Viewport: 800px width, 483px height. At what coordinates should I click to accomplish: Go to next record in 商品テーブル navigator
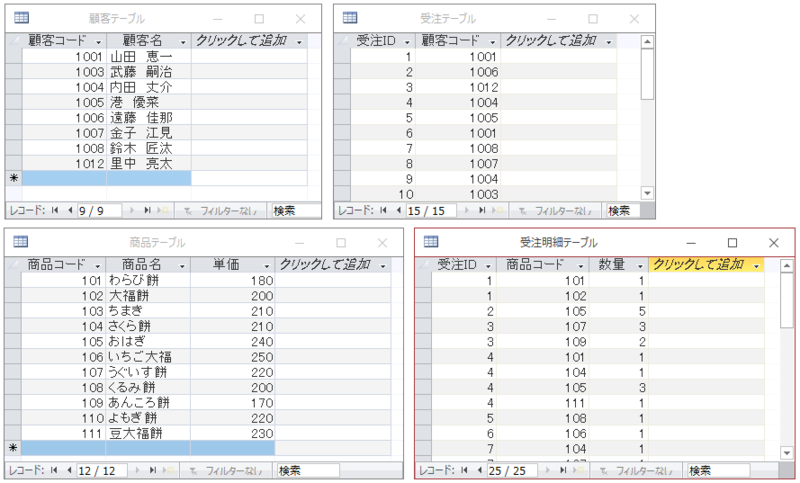click(x=134, y=470)
